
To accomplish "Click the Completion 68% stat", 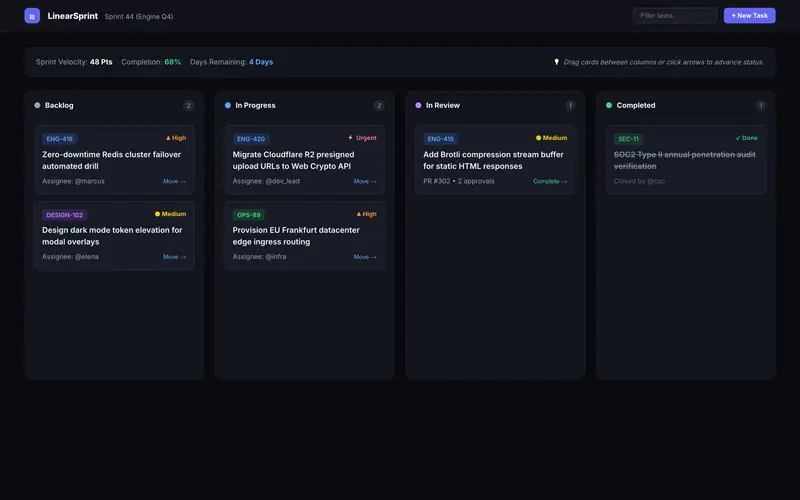I will [151, 62].
